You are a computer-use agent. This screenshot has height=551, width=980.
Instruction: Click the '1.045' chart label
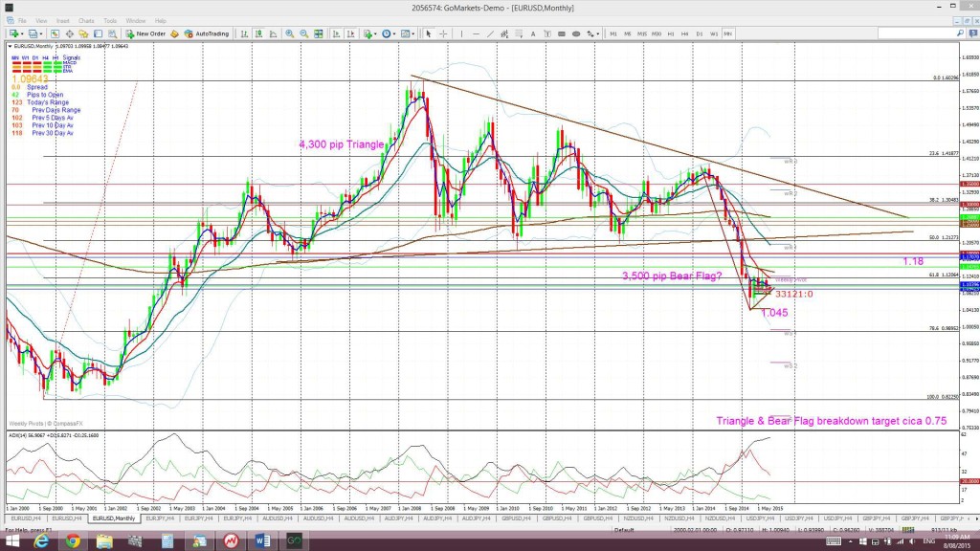point(774,313)
